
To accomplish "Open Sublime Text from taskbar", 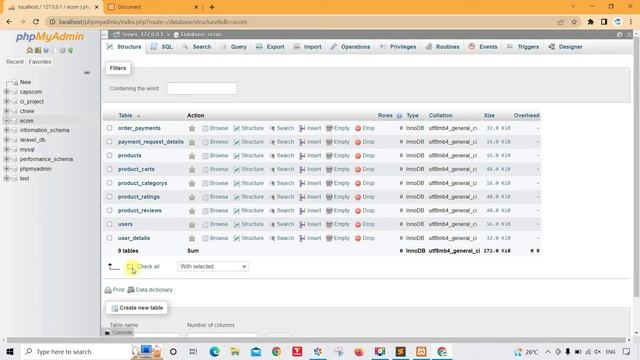I will [400, 351].
